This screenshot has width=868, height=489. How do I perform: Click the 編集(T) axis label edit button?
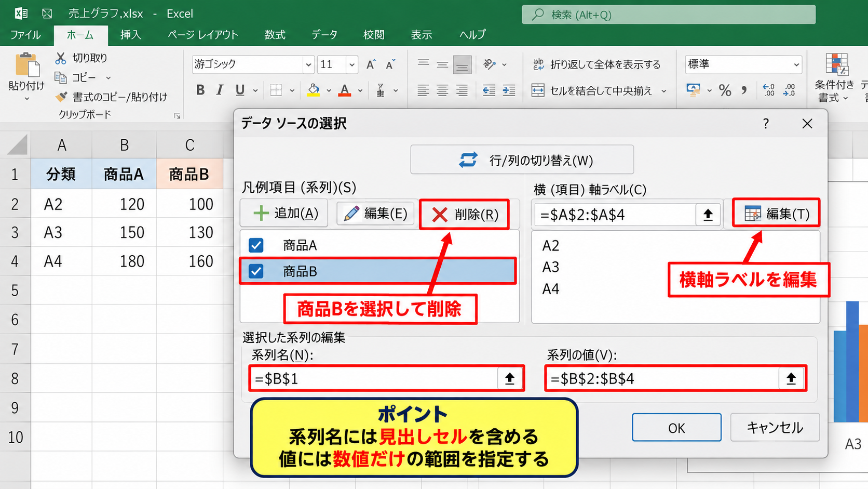776,213
